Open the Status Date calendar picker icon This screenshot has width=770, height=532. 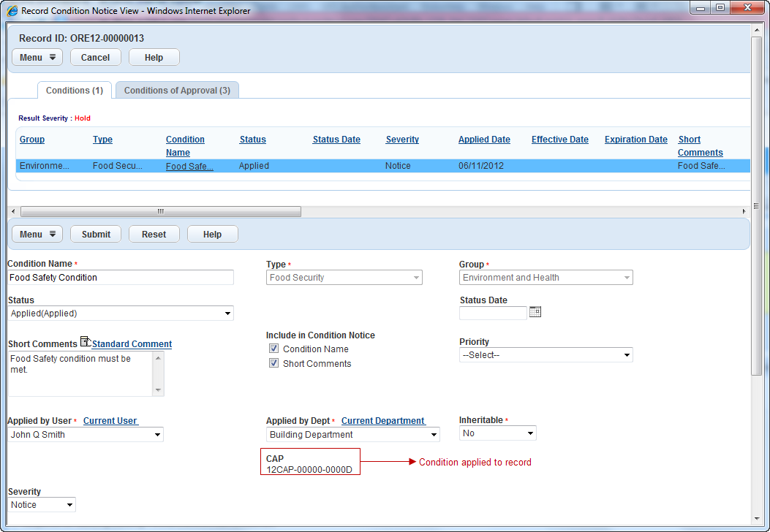tap(535, 312)
